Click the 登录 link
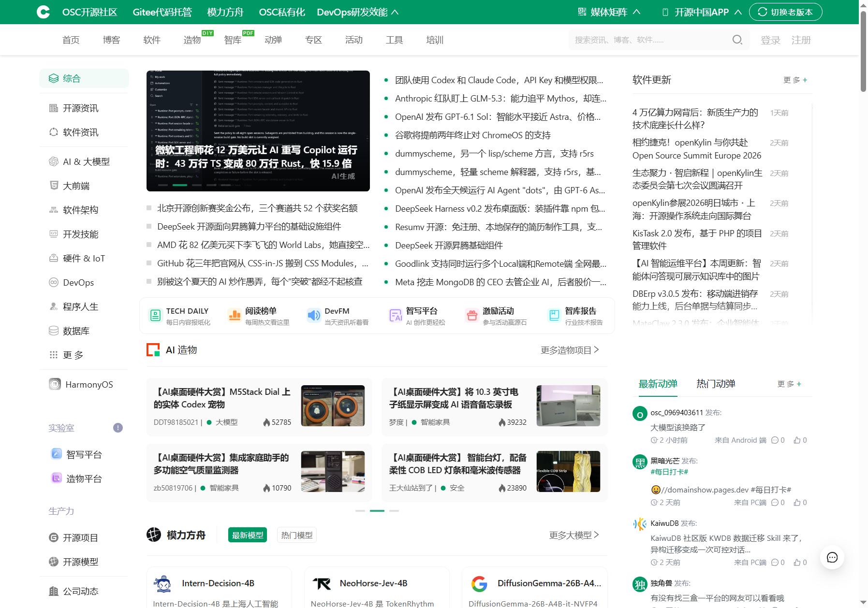 pyautogui.click(x=770, y=40)
